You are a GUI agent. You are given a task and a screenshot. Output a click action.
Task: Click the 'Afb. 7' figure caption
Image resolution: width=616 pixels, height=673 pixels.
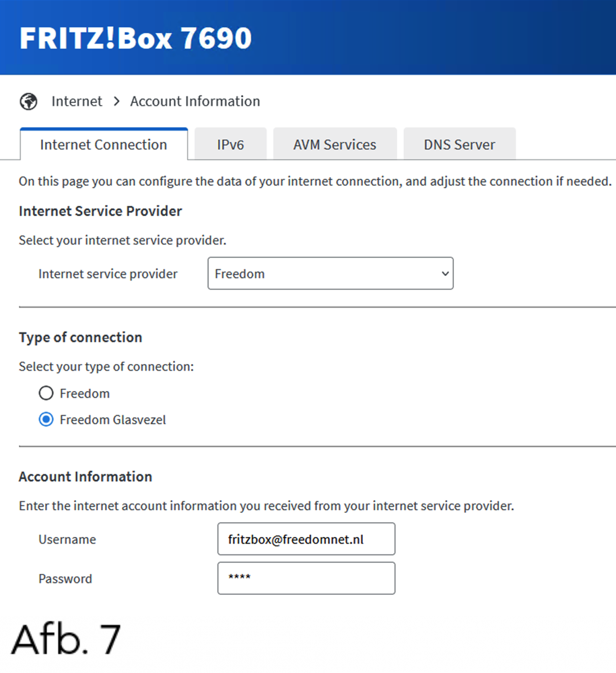[65, 639]
